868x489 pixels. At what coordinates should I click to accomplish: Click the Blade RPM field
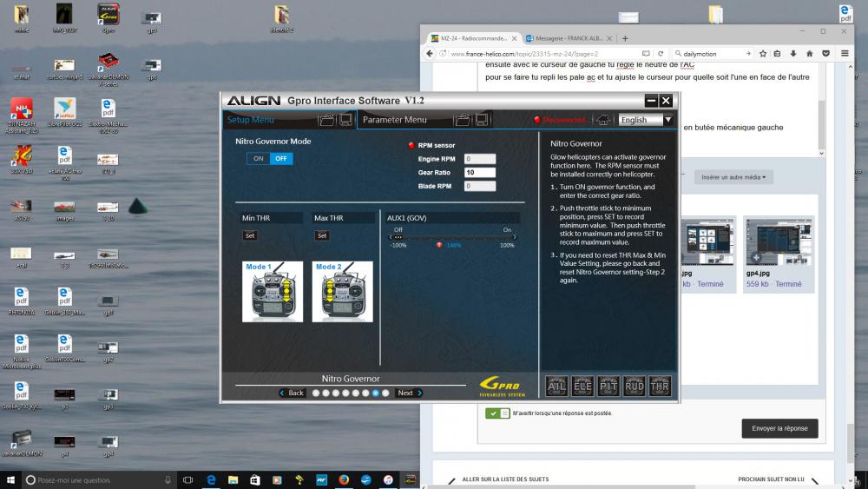tap(480, 186)
